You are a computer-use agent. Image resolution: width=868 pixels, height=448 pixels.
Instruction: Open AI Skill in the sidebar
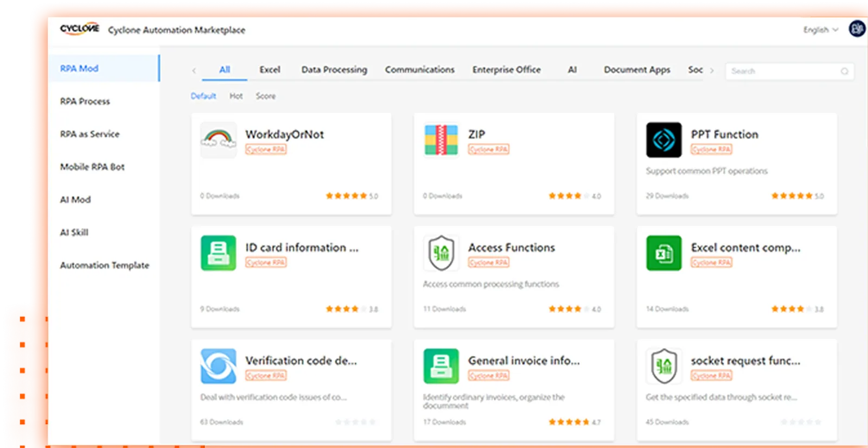pos(74,232)
